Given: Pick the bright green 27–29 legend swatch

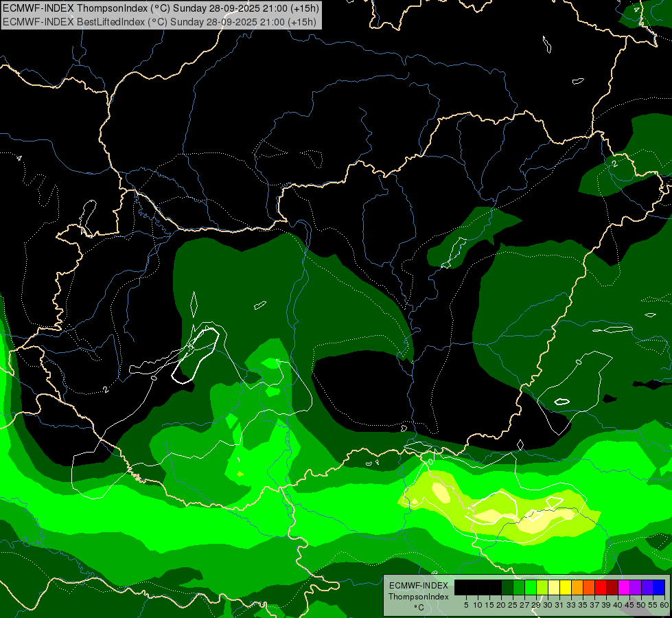Looking at the screenshot, I should click(x=531, y=587).
